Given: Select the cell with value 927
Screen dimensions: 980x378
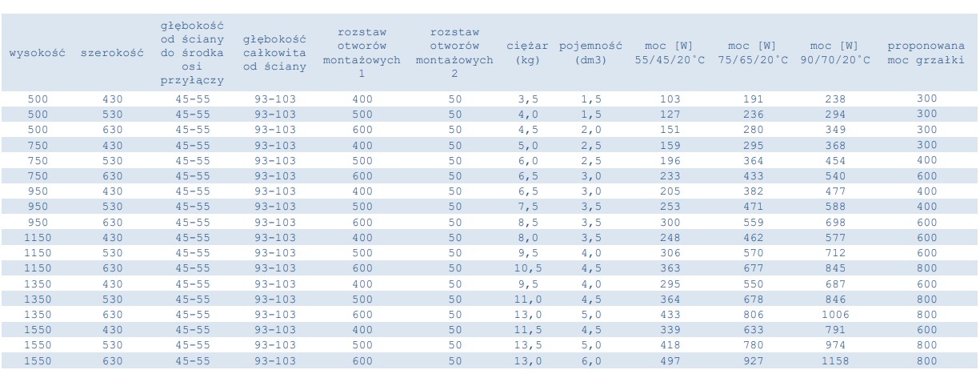Looking at the screenshot, I should point(753,361).
